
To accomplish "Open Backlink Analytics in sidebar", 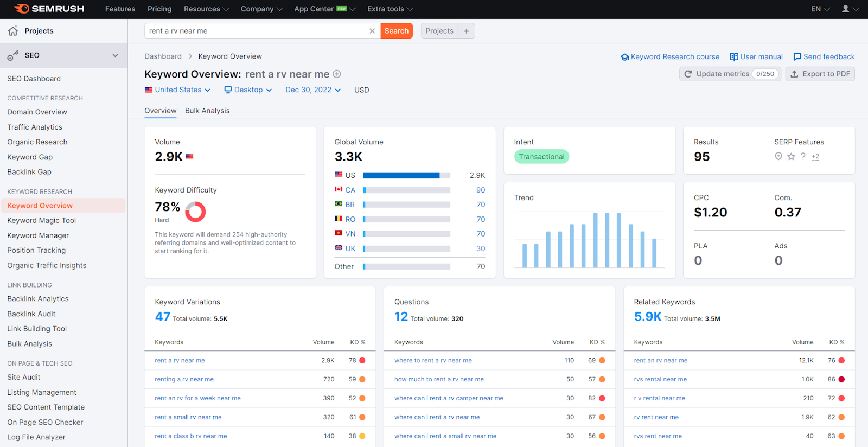I will tap(38, 299).
